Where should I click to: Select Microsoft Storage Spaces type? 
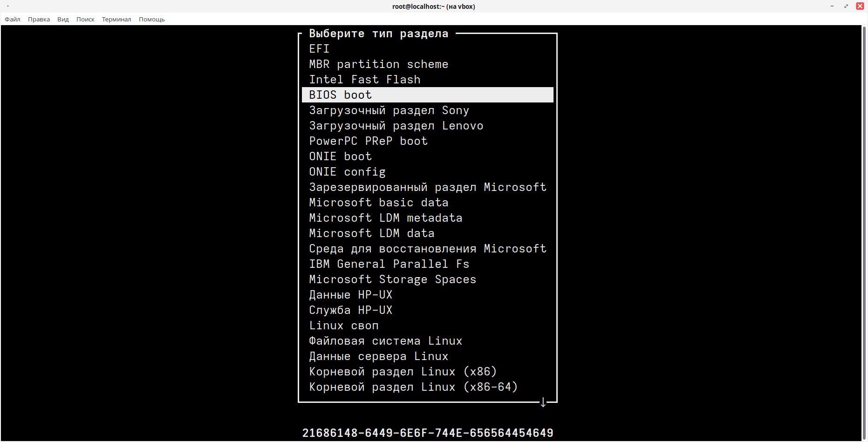(428, 279)
